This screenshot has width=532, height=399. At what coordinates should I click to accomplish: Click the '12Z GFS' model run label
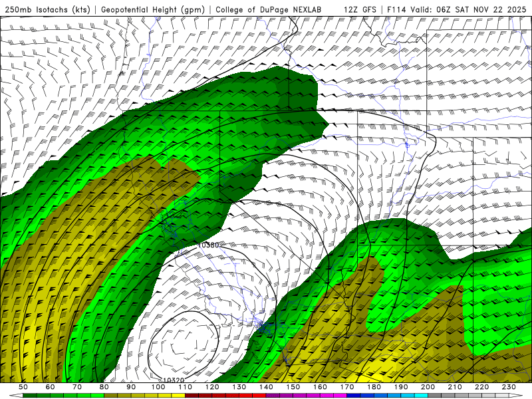pyautogui.click(x=360, y=9)
